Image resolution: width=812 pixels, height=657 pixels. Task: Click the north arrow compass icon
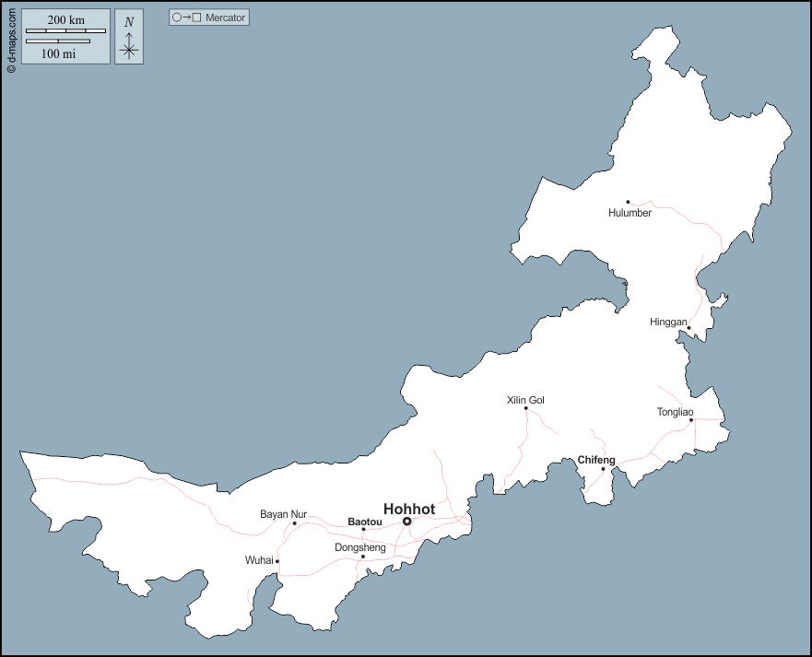click(x=129, y=38)
